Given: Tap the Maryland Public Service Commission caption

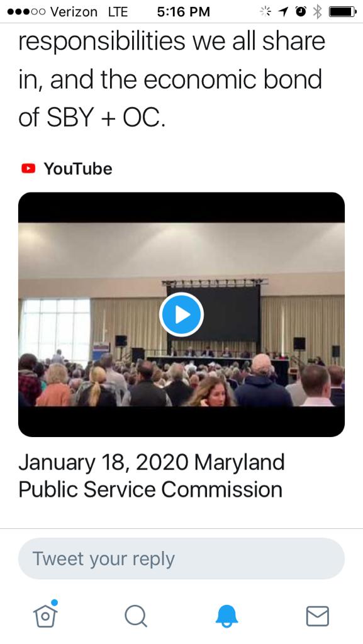Looking at the screenshot, I should (152, 475).
